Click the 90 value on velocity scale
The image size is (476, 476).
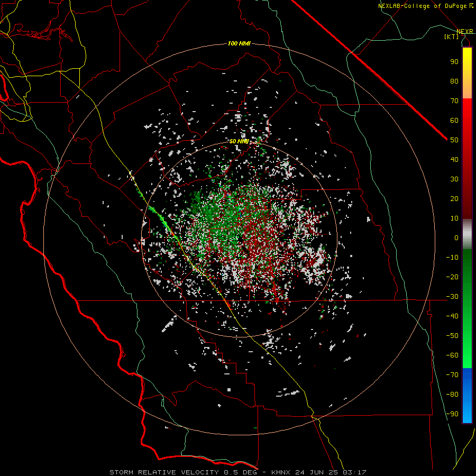[x=454, y=62]
